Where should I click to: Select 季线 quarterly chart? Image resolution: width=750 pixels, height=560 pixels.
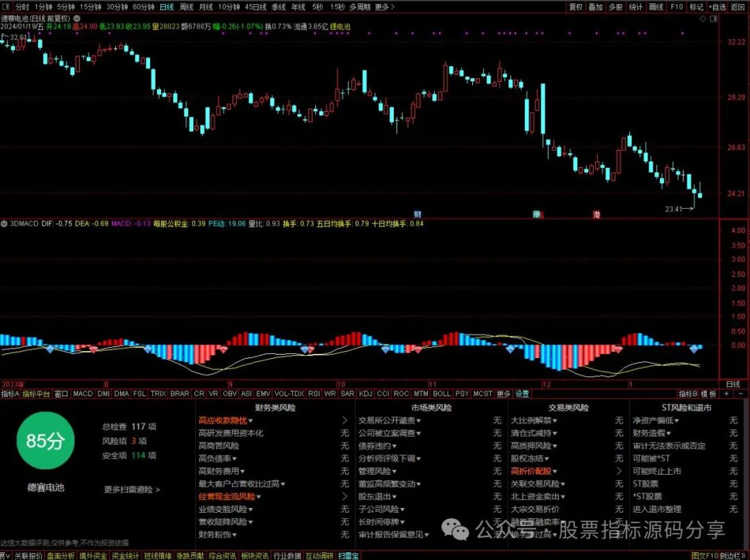(278, 7)
